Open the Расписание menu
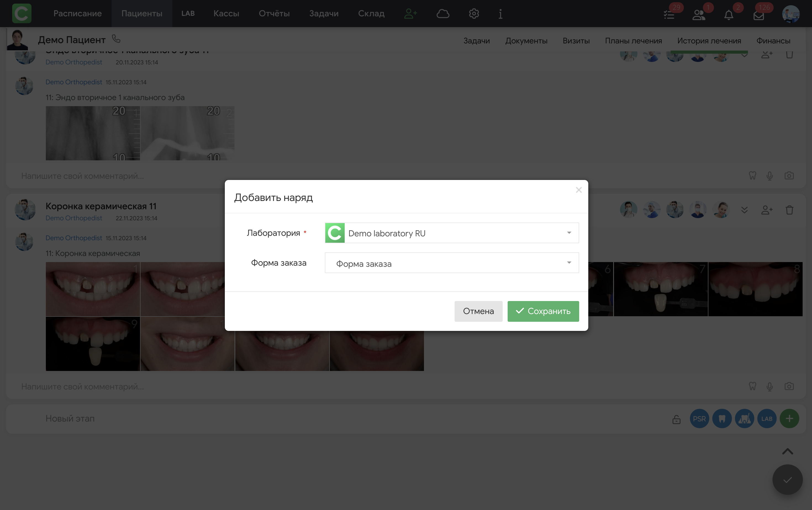 point(78,14)
